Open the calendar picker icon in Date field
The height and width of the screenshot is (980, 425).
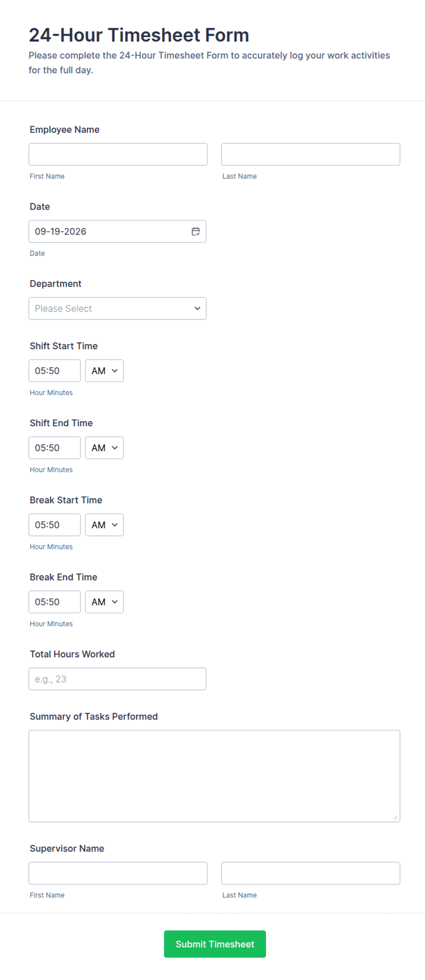click(196, 232)
